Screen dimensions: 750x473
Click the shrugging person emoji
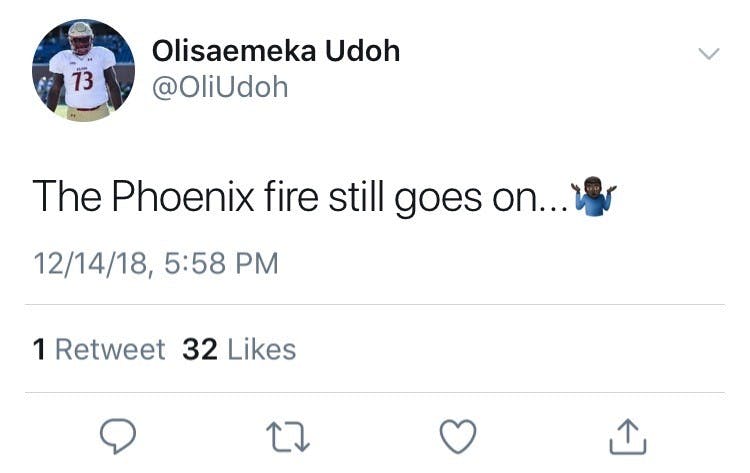[x=594, y=196]
